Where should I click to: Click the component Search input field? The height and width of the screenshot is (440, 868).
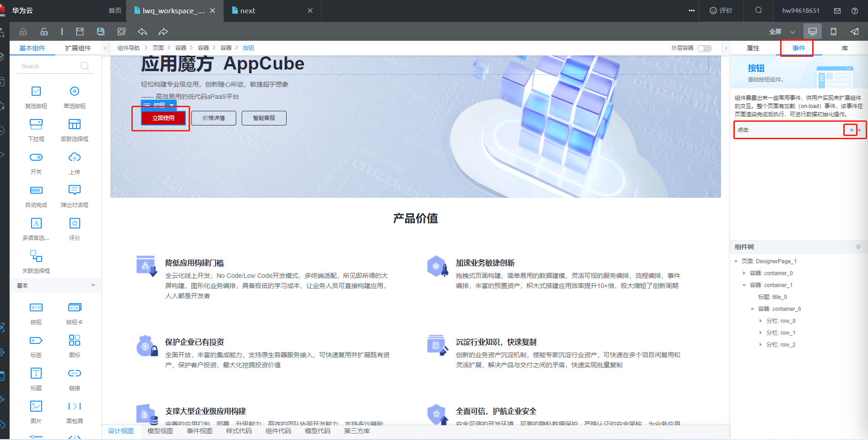55,66
